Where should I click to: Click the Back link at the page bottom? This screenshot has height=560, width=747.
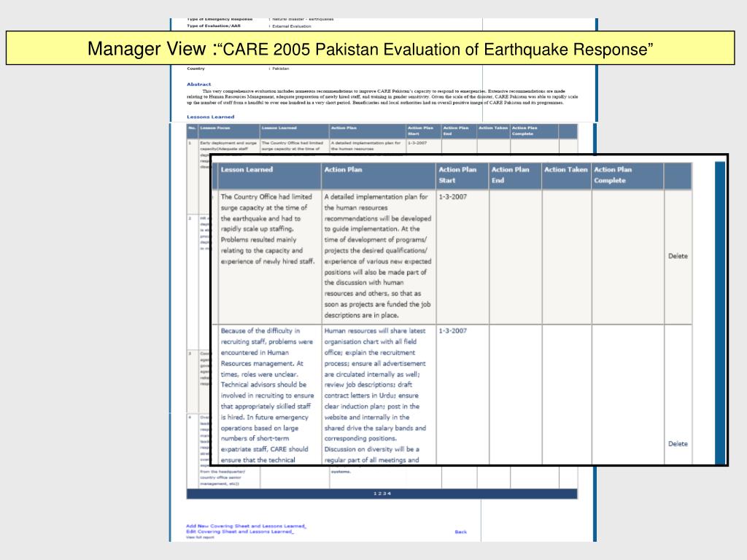pyautogui.click(x=461, y=532)
